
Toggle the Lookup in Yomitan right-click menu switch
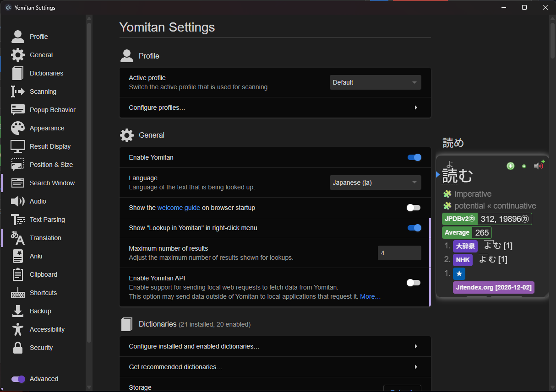[x=414, y=228]
